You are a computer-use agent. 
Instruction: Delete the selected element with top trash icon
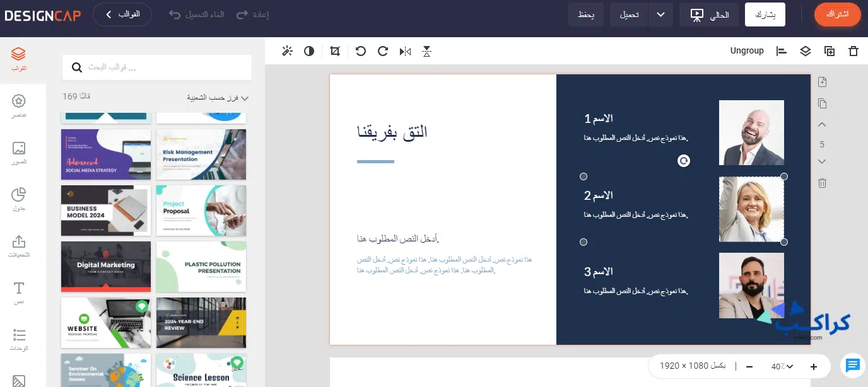(x=853, y=51)
